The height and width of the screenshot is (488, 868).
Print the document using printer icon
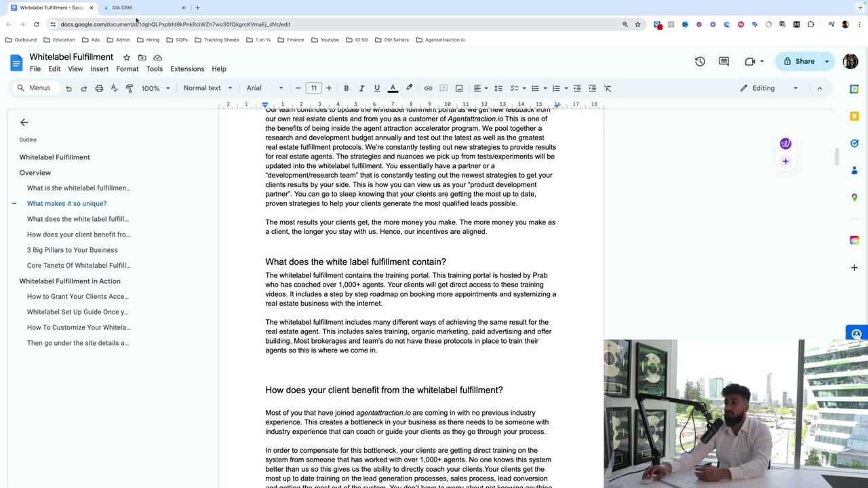(x=99, y=88)
